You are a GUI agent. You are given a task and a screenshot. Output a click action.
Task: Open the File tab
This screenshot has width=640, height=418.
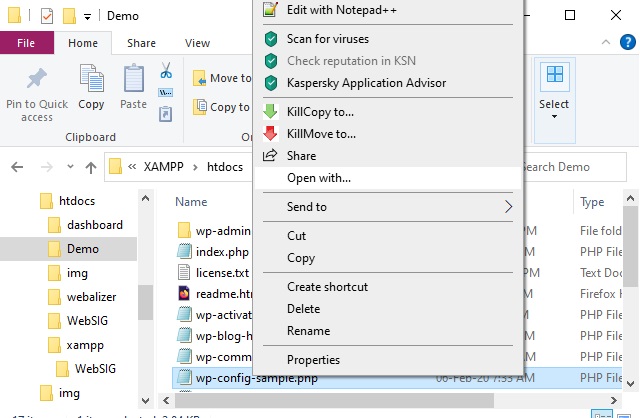tap(27, 43)
